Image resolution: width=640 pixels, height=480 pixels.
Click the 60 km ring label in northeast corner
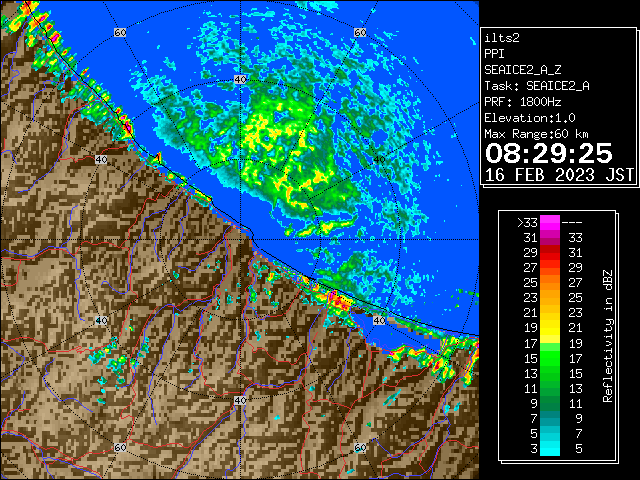coord(360,32)
